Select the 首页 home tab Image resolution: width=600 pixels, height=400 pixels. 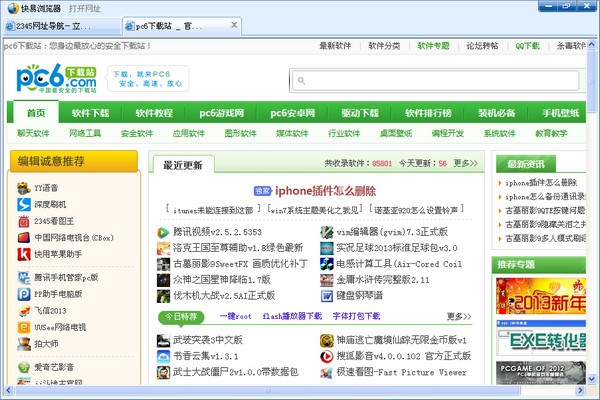(36, 113)
